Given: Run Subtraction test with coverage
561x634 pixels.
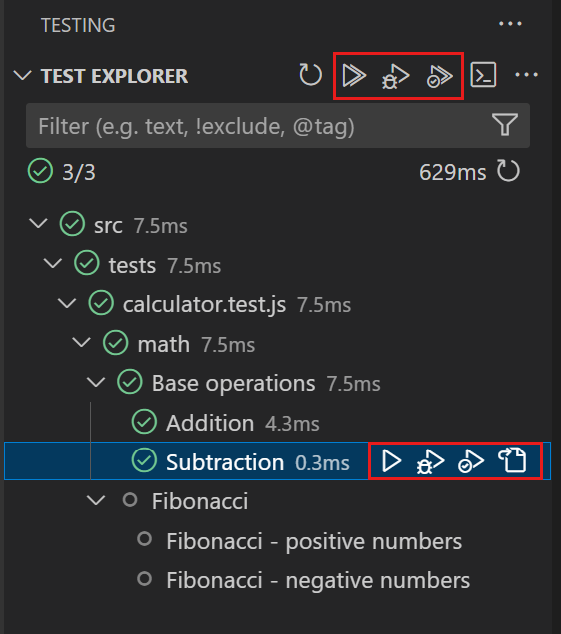Looking at the screenshot, I should [471, 461].
